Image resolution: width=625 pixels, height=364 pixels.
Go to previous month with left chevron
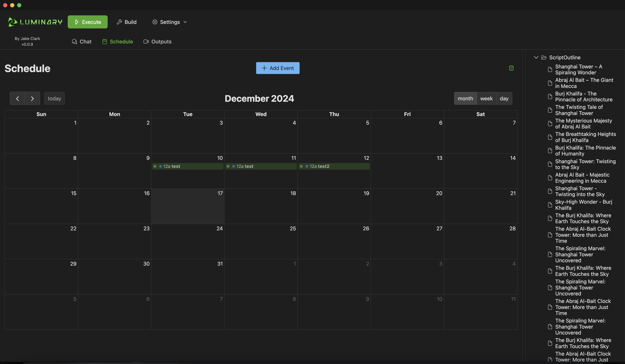click(17, 98)
